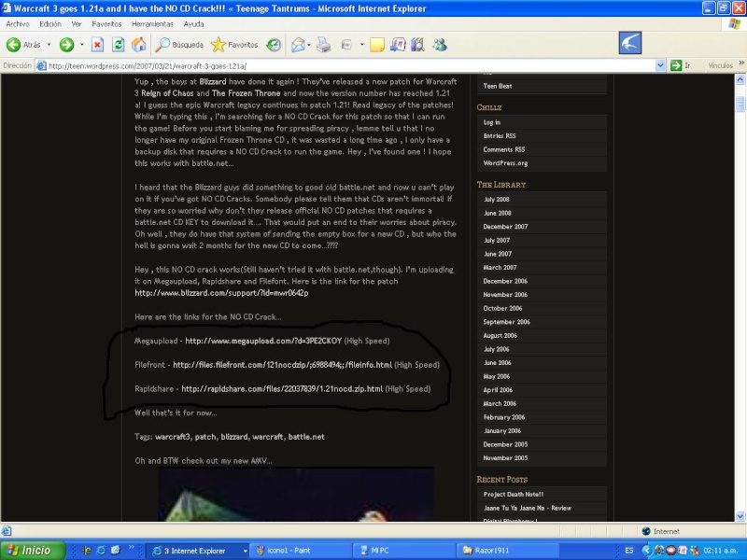Open Project Death Note!! recent post

coord(513,495)
